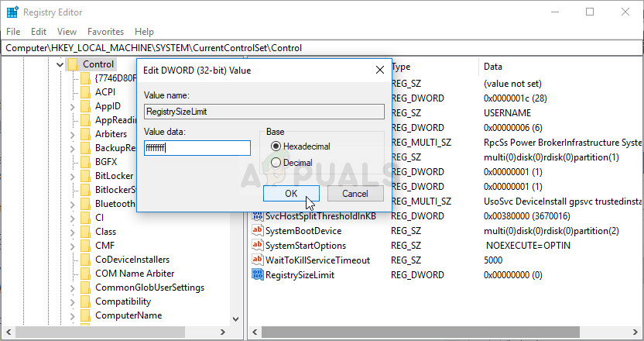The image size is (644, 341).
Task: Expand the ComputerName key
Action: (73, 317)
